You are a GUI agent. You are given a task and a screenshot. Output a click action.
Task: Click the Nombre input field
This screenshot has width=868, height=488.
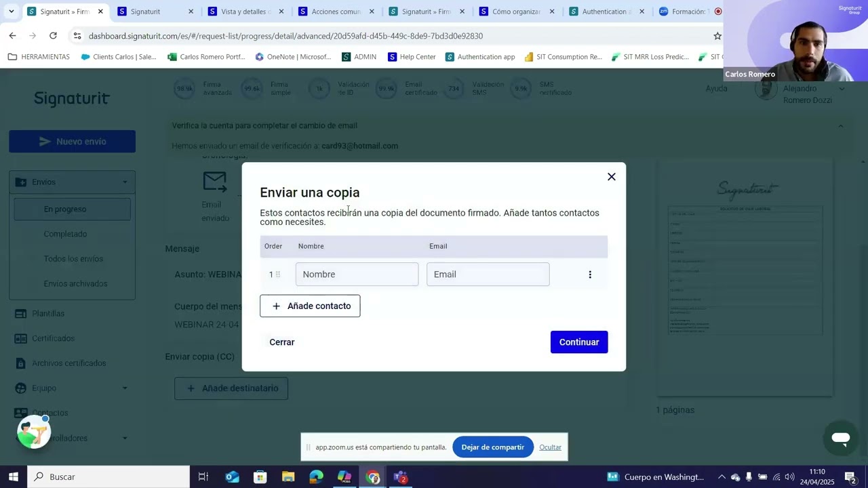click(x=357, y=274)
